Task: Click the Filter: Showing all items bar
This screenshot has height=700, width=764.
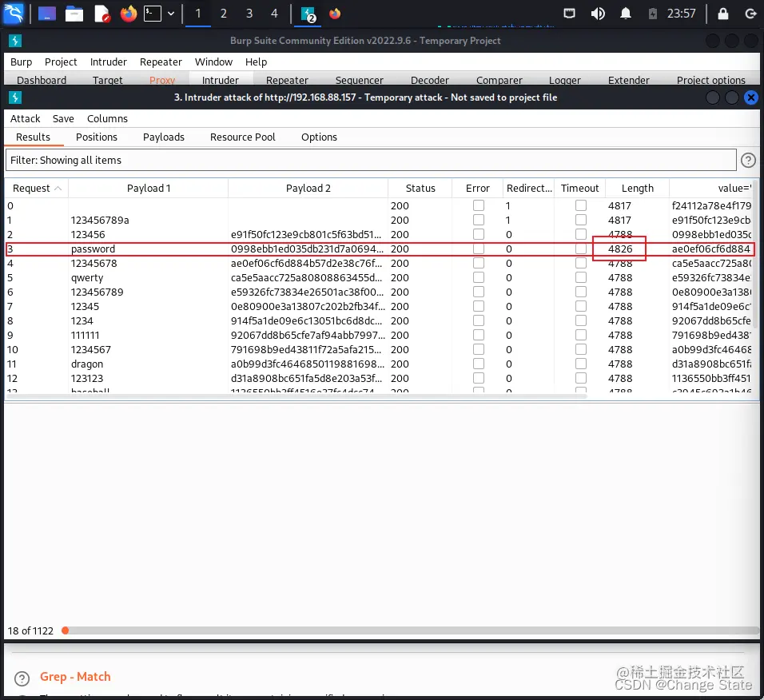Action: tap(371, 161)
